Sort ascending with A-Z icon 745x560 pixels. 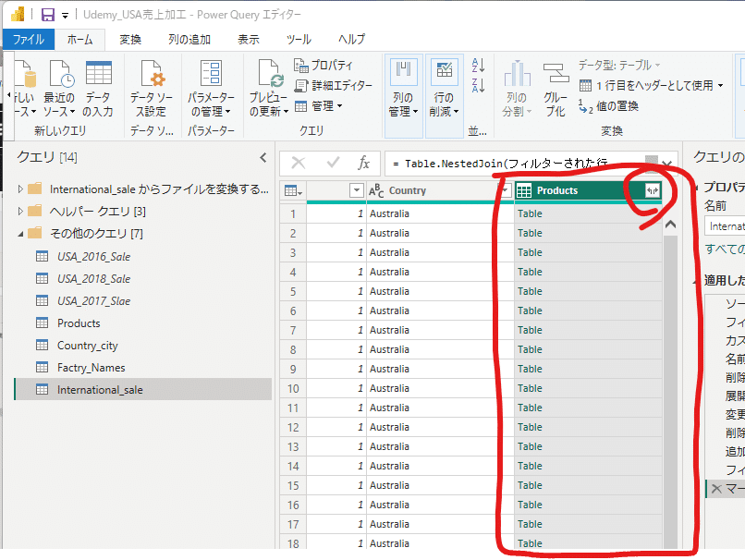(478, 65)
